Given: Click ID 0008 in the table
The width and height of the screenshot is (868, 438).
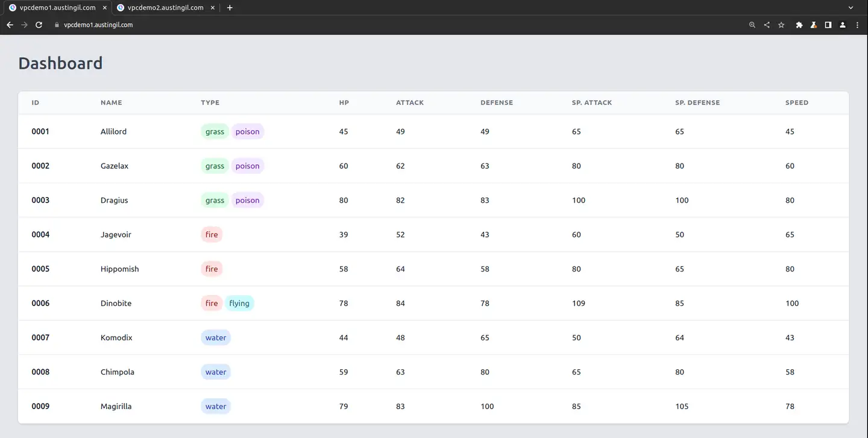Looking at the screenshot, I should coord(40,372).
